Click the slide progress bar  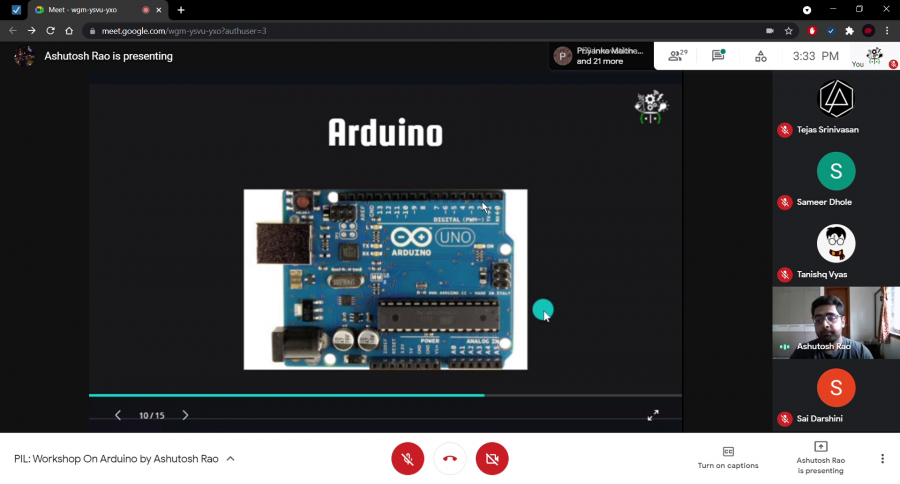pyautogui.click(x=385, y=395)
